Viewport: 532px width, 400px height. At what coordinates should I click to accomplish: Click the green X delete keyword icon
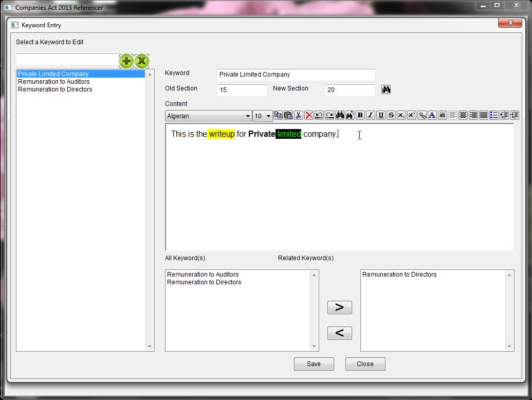point(142,61)
